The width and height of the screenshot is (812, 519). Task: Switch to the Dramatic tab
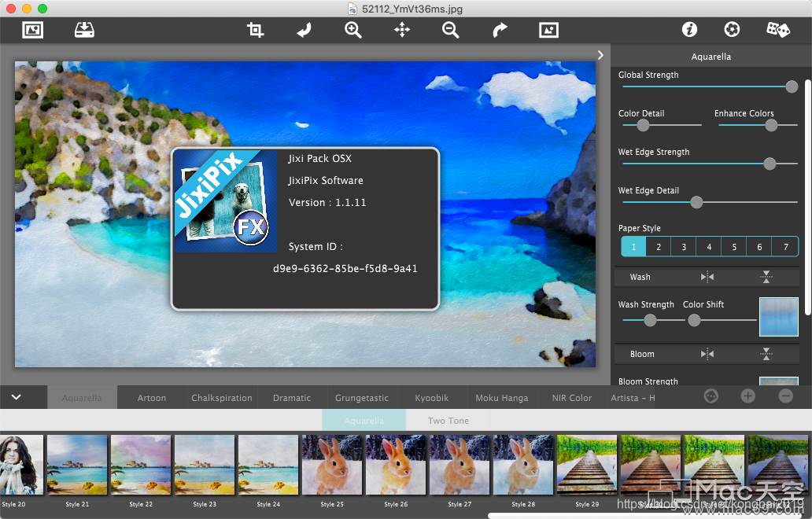(292, 398)
